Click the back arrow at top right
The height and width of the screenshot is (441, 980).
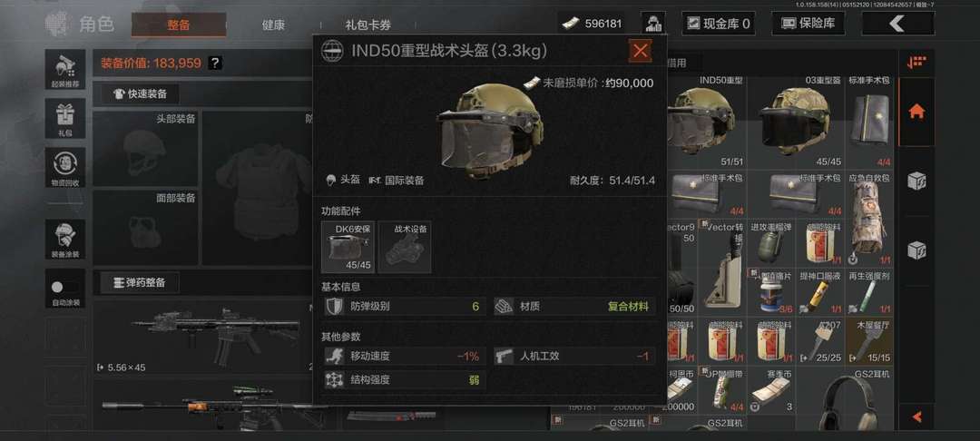pos(898,24)
